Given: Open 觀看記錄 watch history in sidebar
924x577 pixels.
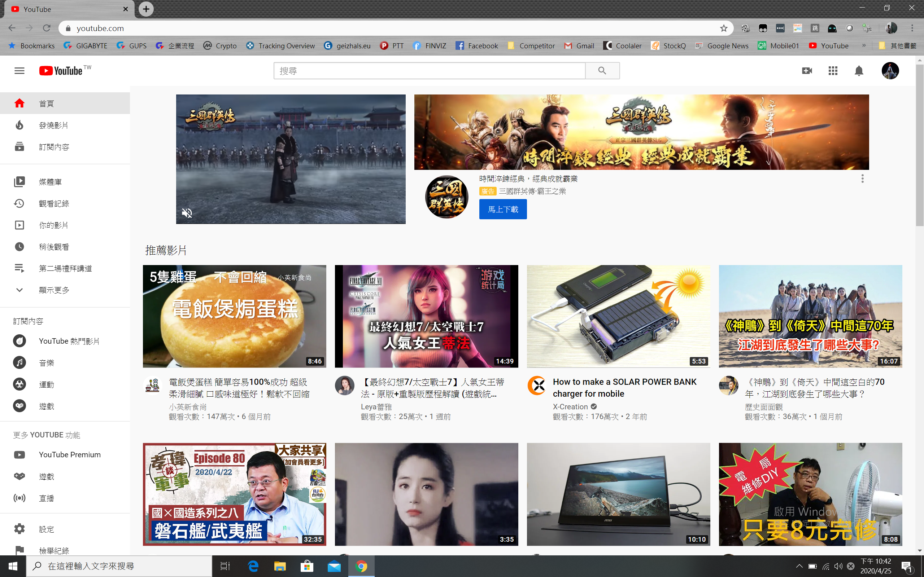Looking at the screenshot, I should point(54,203).
